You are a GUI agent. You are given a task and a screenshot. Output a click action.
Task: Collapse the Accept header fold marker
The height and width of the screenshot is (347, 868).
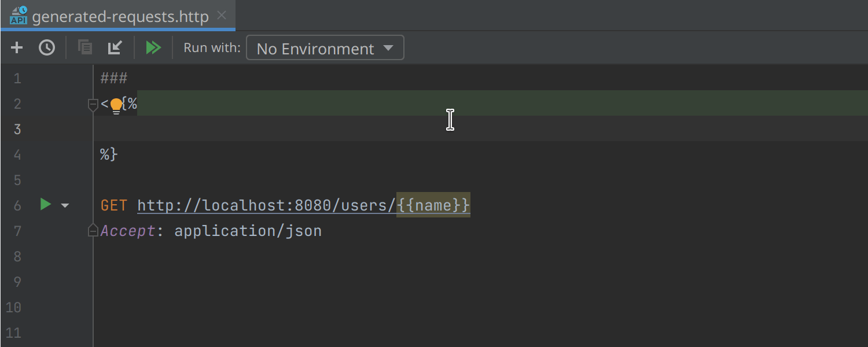[93, 231]
